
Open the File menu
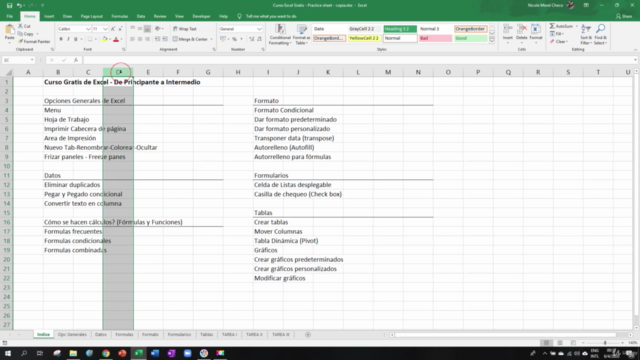9,16
